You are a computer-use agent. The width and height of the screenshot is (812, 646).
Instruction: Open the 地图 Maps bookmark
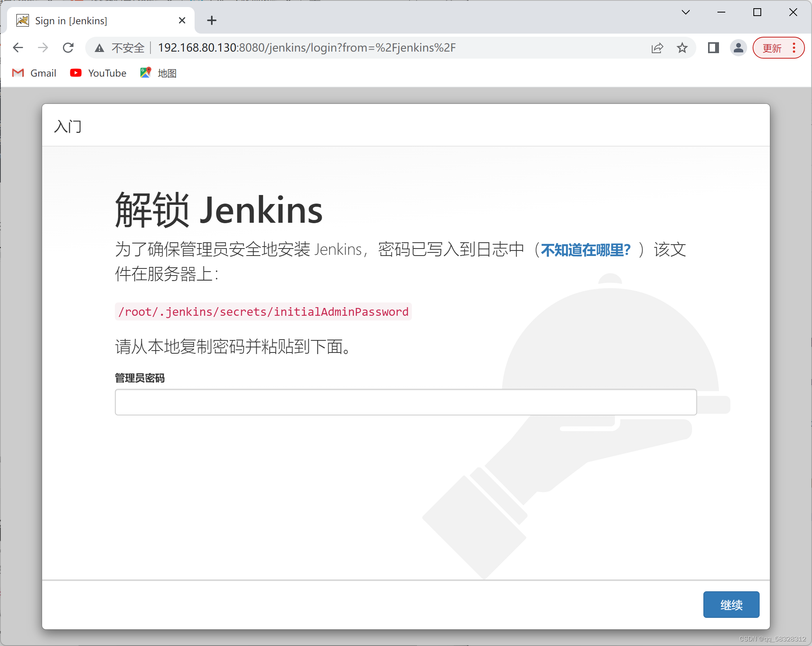(158, 73)
